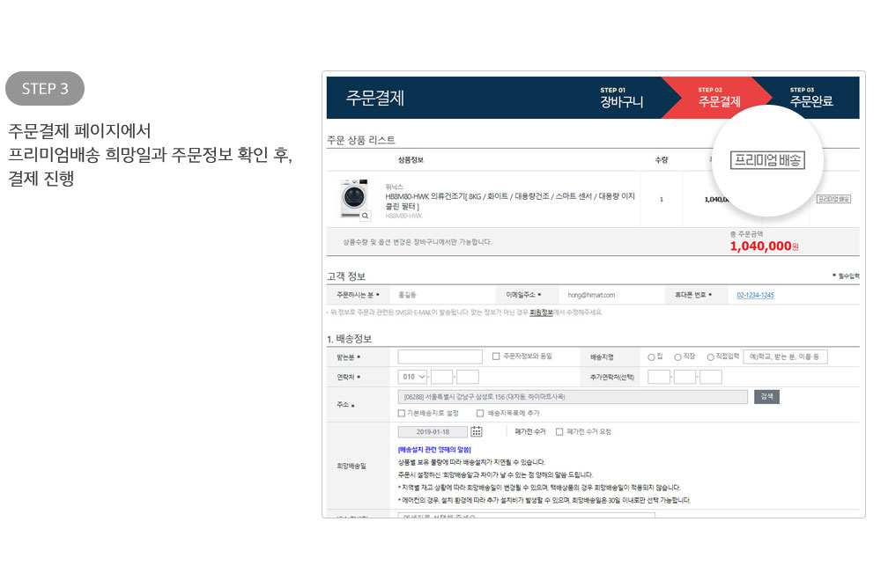
Task: Select the 집 delivery name radio
Action: pos(651,357)
